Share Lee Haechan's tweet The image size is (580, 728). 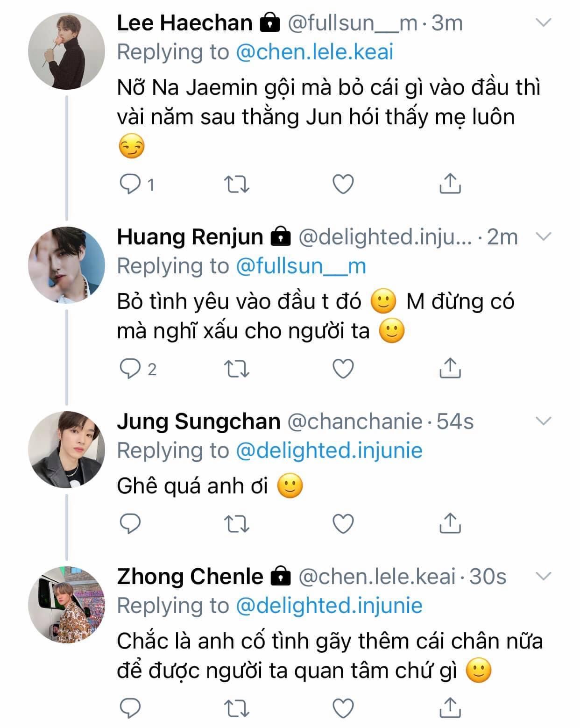pos(450,184)
